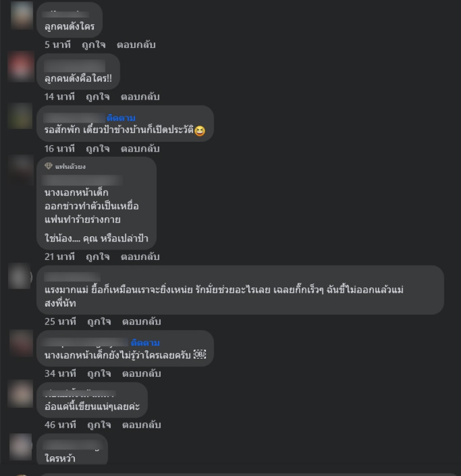
Task: Like the 5-minute-old comment
Action: (x=93, y=44)
